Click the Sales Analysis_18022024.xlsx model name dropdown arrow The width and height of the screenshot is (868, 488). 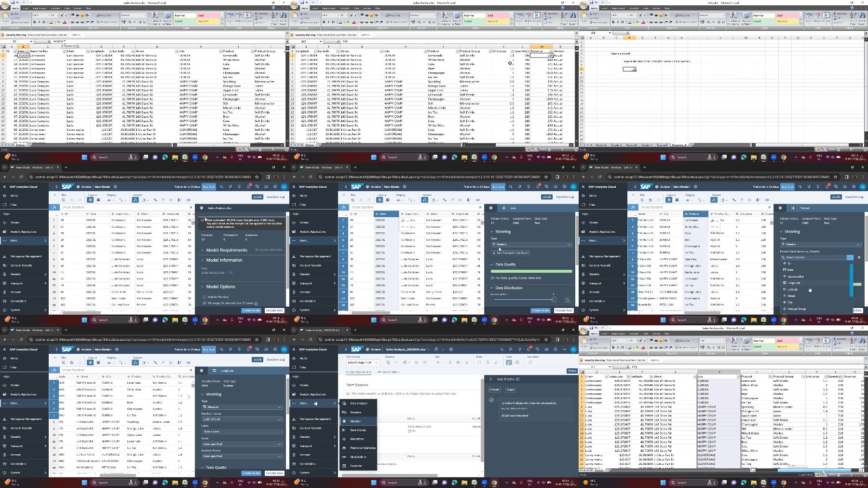[x=429, y=349]
